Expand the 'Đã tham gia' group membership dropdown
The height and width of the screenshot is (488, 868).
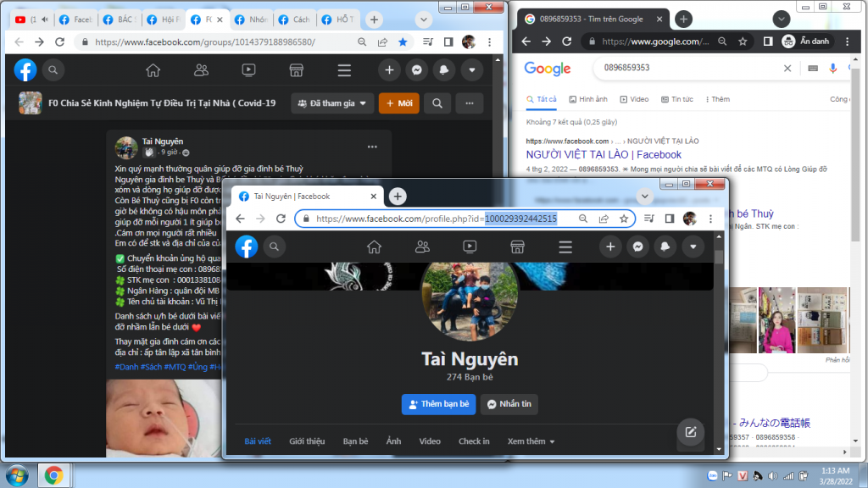point(333,103)
